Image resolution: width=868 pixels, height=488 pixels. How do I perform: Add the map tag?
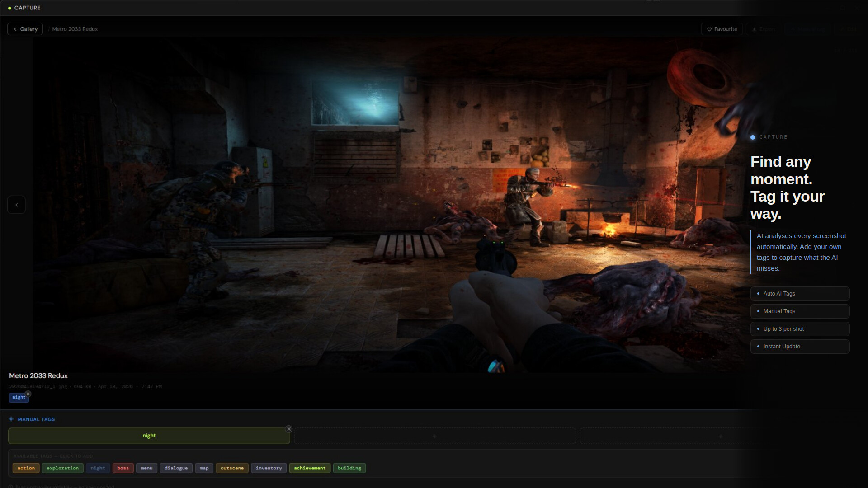204,468
